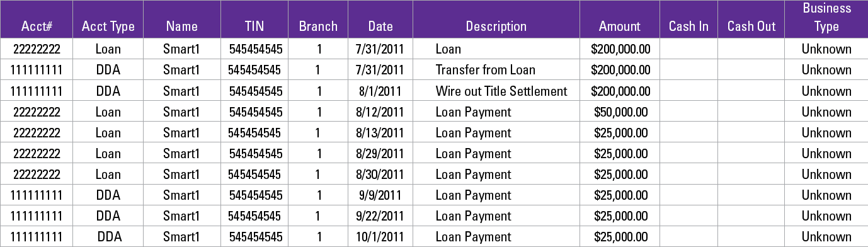Select the Cash In column header
The height and width of the screenshot is (247, 868).
pos(688,26)
